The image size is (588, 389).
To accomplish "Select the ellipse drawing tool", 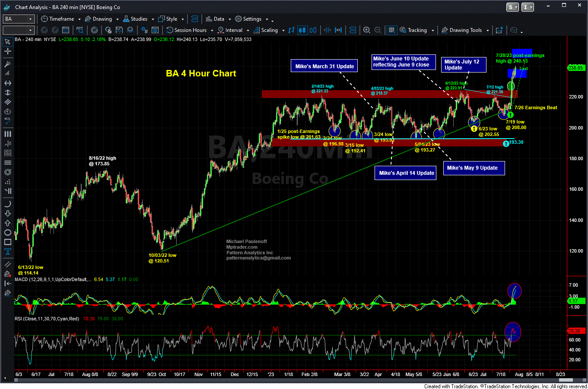I will point(7,232).
